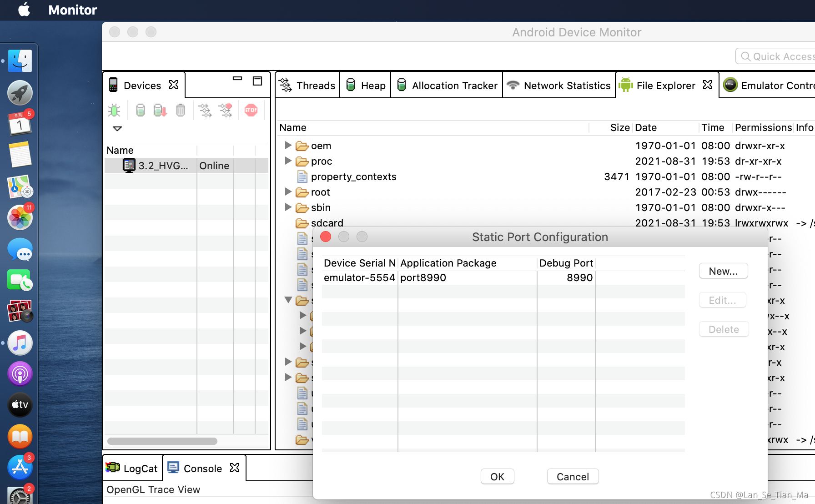
Task: Open Launchpad from the Dock
Action: tap(20, 92)
